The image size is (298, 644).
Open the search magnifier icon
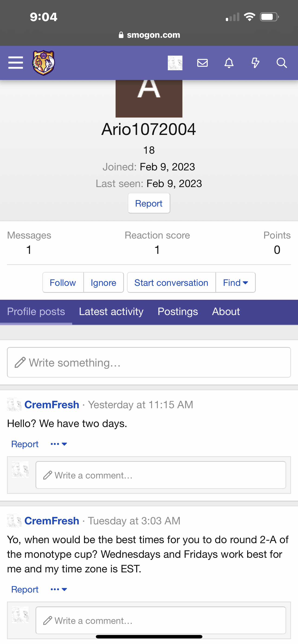coord(282,63)
